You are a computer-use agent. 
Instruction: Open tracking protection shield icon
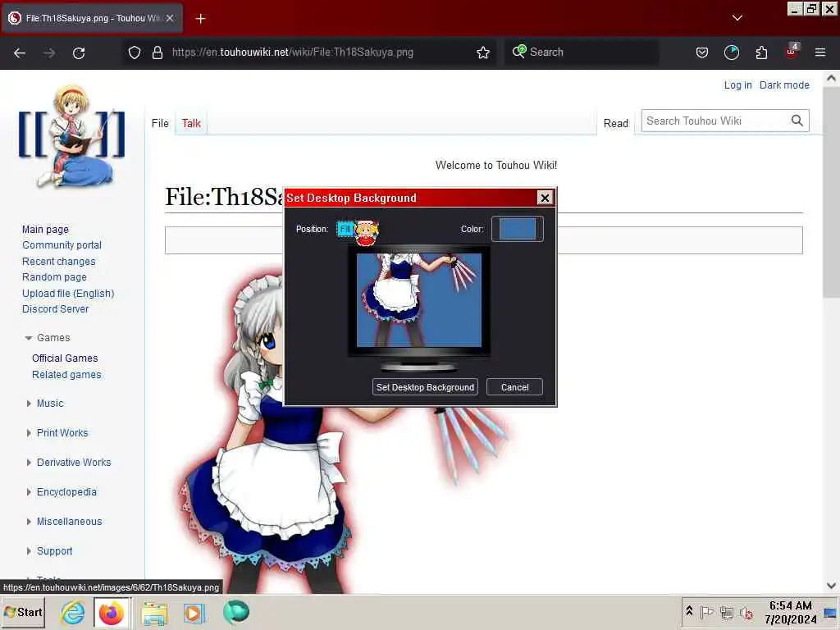tap(135, 52)
